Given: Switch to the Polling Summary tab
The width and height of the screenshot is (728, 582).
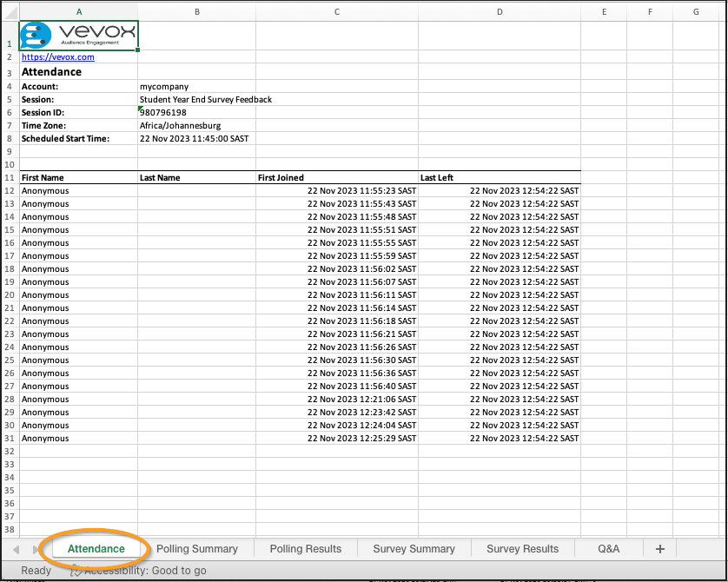Looking at the screenshot, I should point(197,548).
